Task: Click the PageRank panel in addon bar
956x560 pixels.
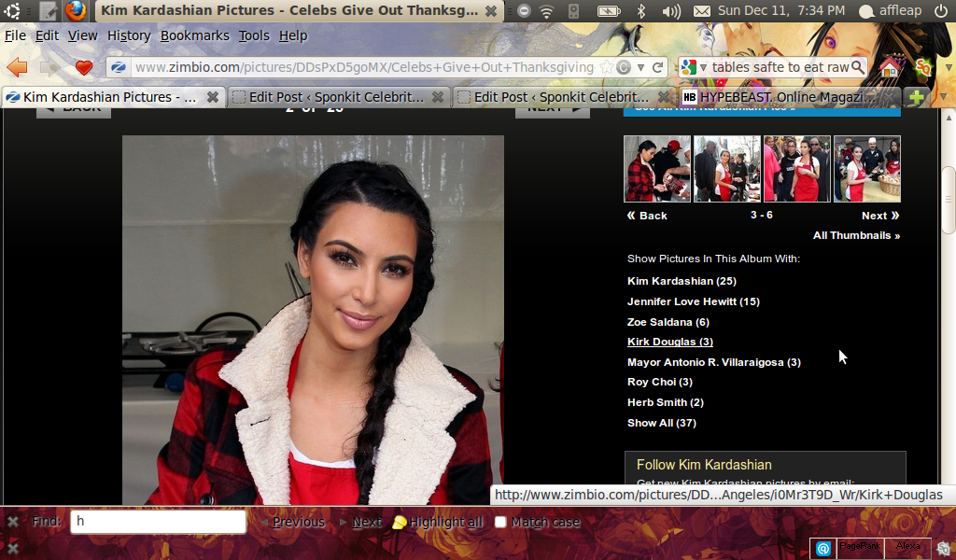Action: (x=860, y=548)
